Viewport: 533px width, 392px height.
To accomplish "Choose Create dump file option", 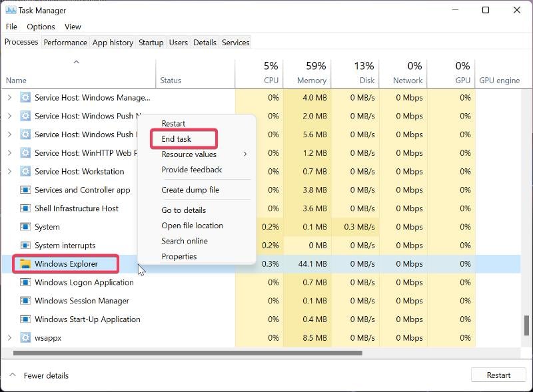I will point(191,190).
